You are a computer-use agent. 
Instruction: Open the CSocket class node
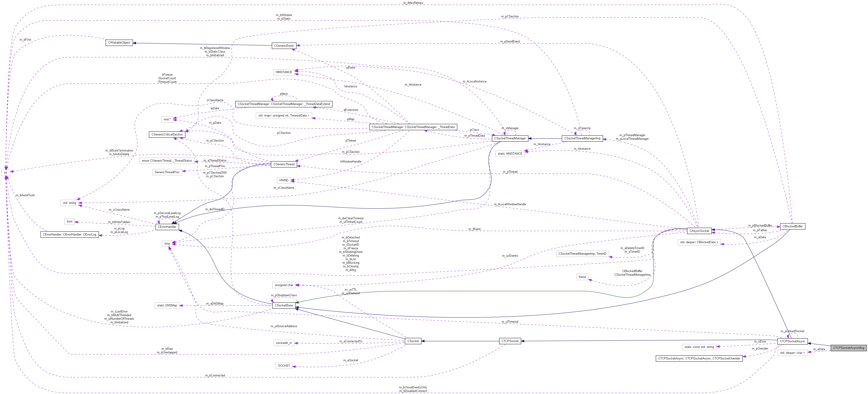(413, 341)
